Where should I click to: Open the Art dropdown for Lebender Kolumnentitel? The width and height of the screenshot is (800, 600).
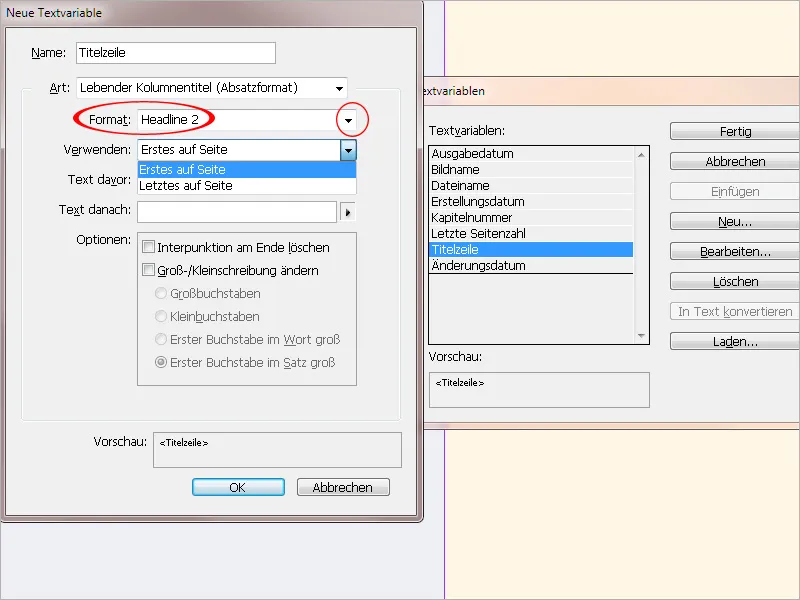[339, 86]
